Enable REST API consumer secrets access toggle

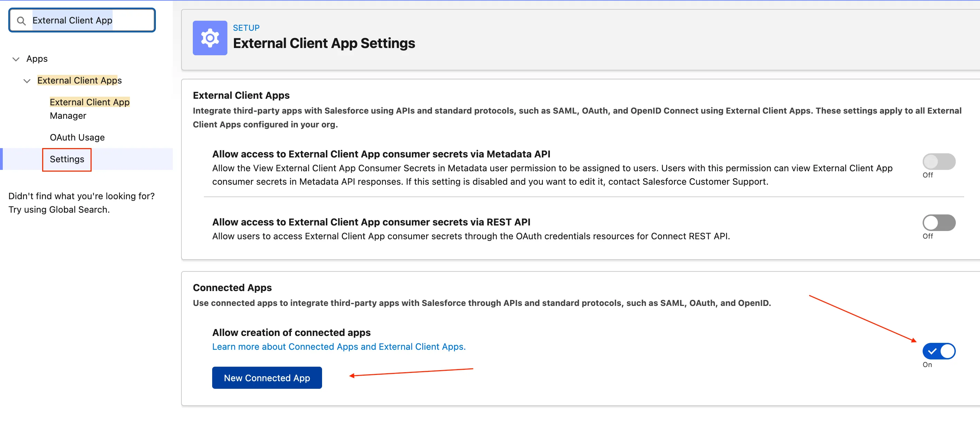(938, 222)
